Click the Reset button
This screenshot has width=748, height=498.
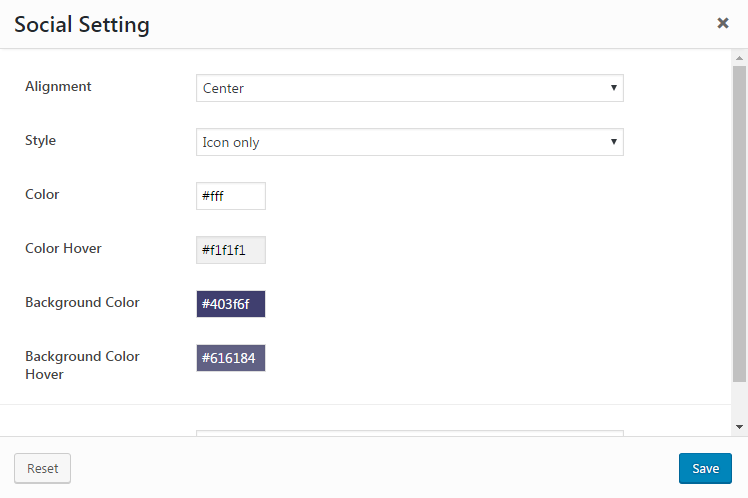point(42,468)
